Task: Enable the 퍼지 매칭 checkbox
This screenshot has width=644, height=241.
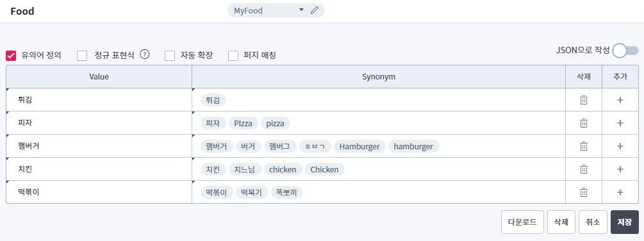Action: (233, 55)
